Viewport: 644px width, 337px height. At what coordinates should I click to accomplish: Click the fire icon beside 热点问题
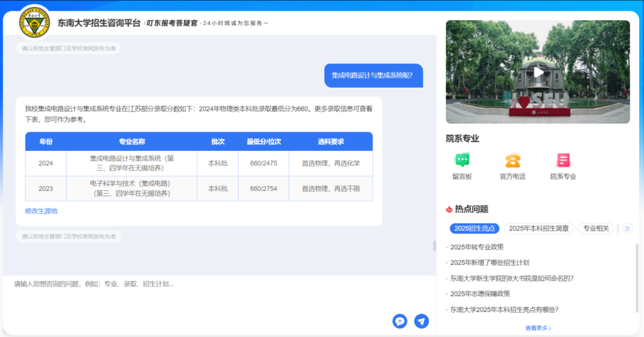point(449,209)
